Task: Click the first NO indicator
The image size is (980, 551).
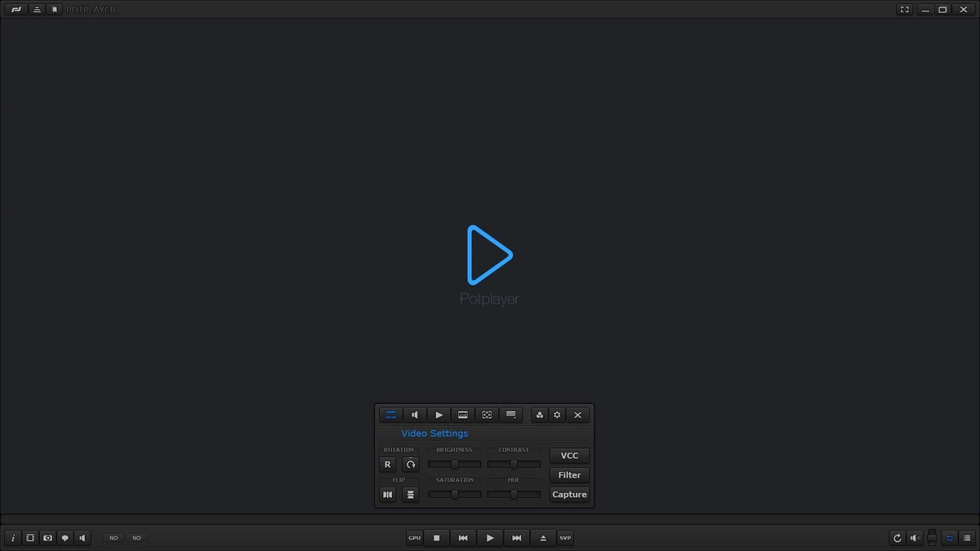Action: click(x=114, y=538)
